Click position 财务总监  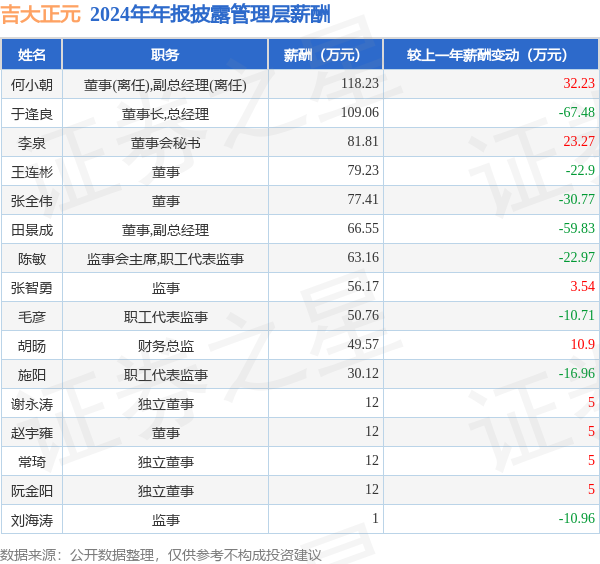pyautogui.click(x=165, y=346)
